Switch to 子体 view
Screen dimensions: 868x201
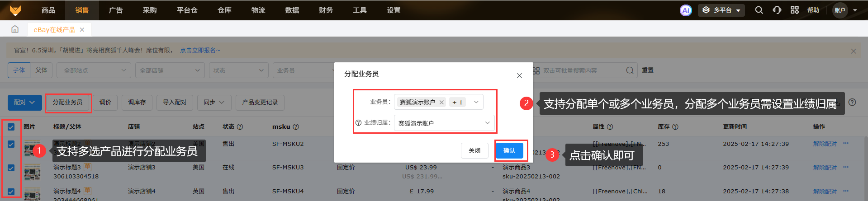[19, 70]
